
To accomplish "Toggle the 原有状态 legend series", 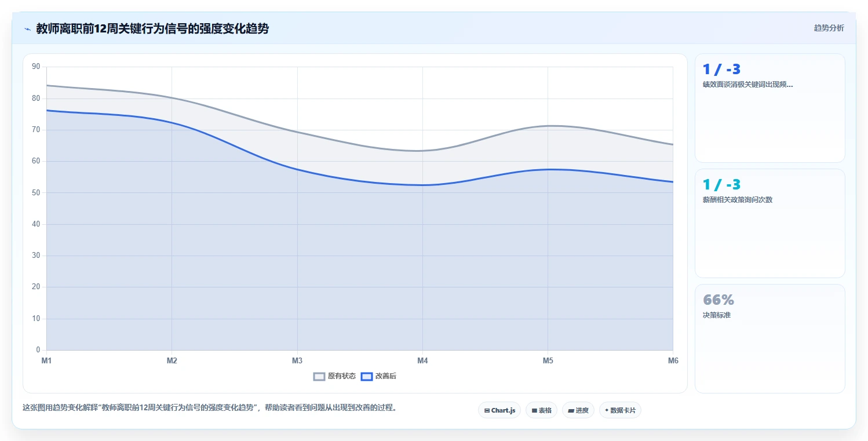I will pyautogui.click(x=334, y=376).
